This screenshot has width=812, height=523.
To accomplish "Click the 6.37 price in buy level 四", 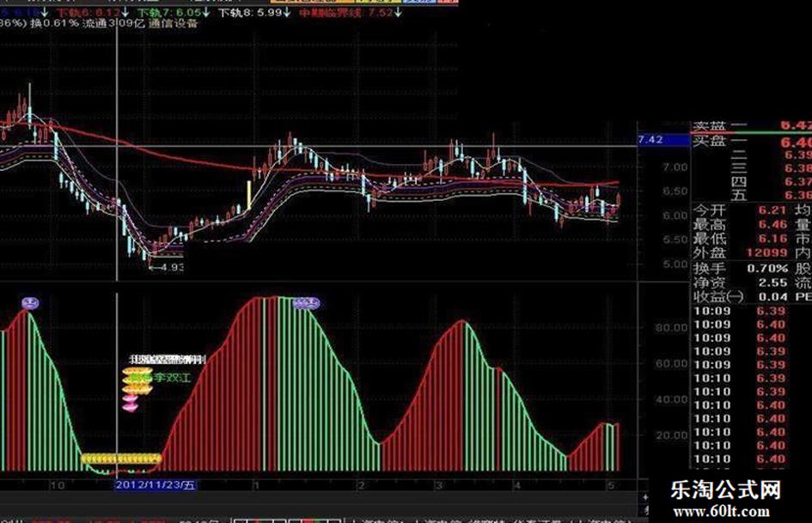I will [797, 182].
